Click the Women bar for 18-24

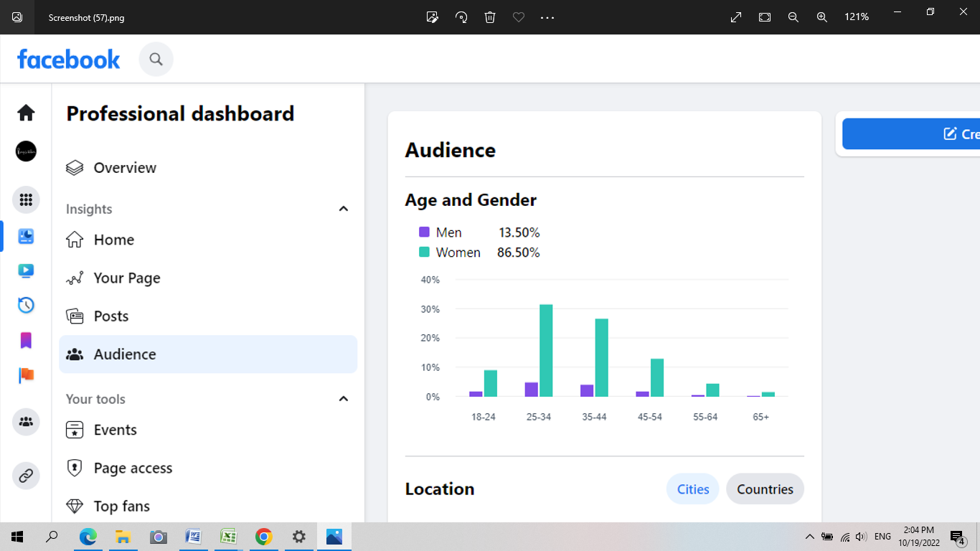click(491, 384)
